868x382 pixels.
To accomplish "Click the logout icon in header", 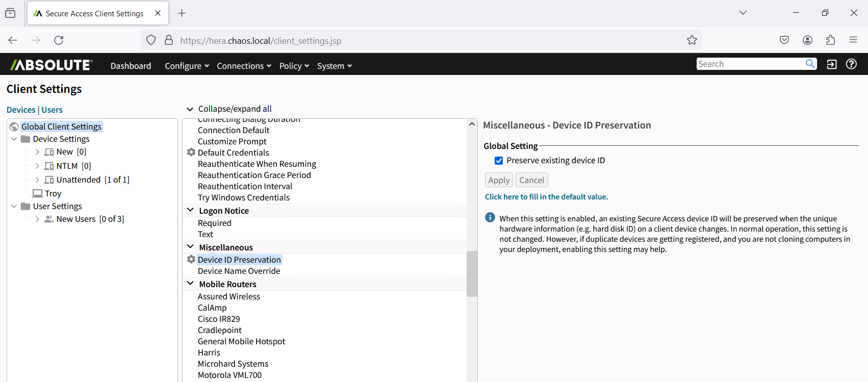I will point(832,64).
